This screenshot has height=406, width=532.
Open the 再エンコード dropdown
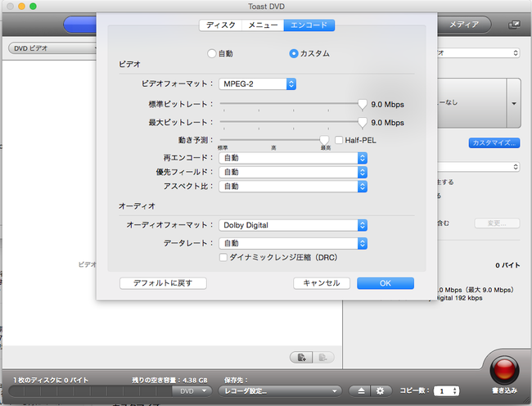tap(293, 158)
